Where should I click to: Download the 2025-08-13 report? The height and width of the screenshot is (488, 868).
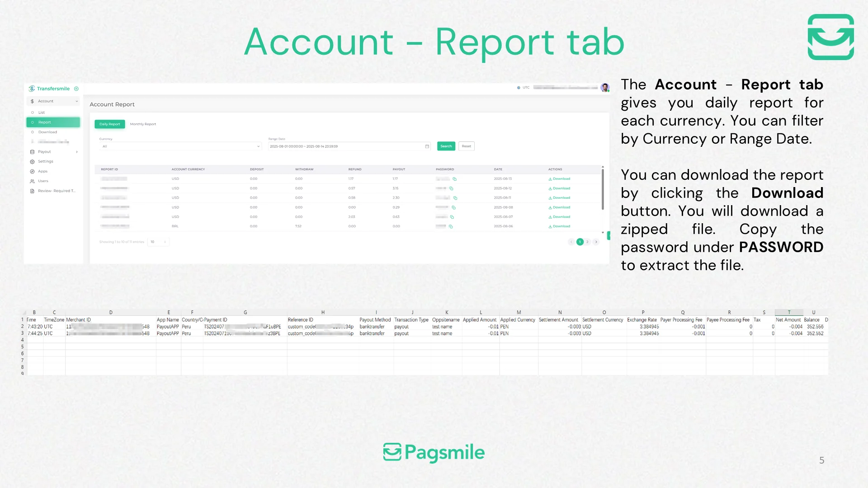559,179
